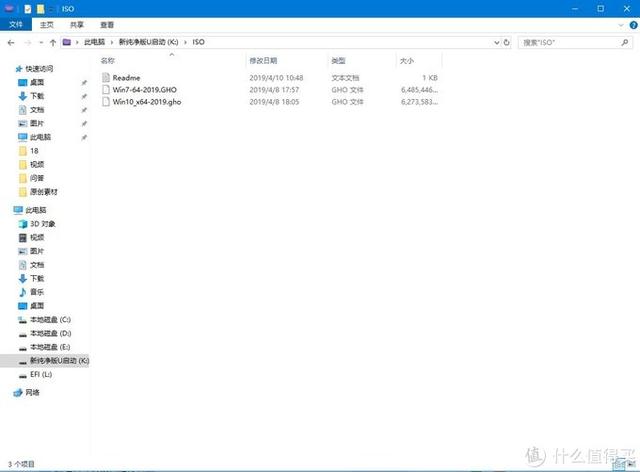Open 本地磁盘 (E:) drive
Viewport: 640px width, 472px height.
(x=50, y=347)
